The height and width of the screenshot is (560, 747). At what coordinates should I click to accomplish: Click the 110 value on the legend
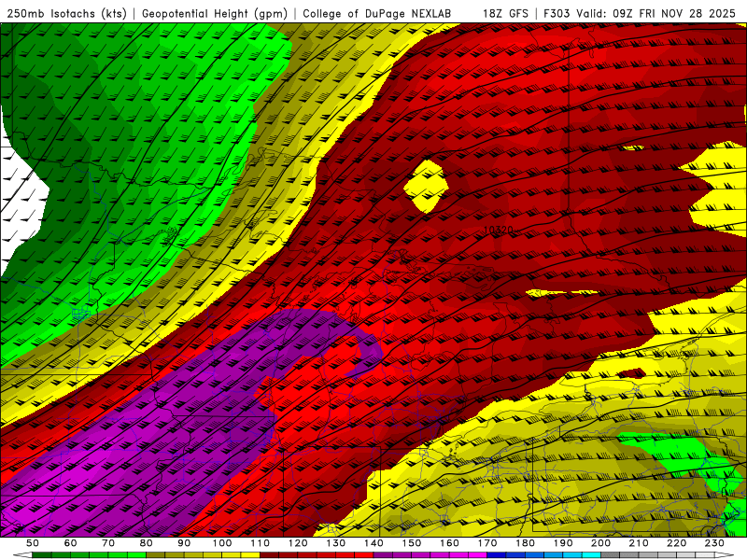pos(261,543)
